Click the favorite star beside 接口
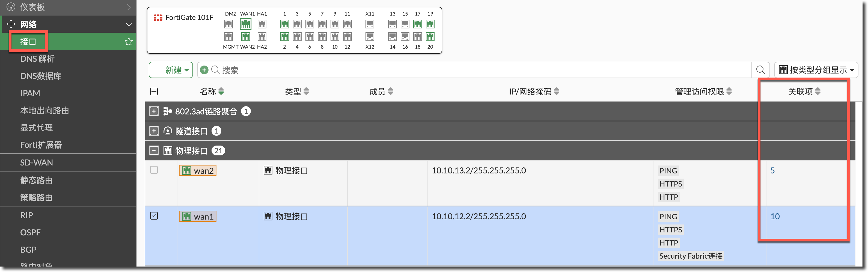 (x=129, y=42)
